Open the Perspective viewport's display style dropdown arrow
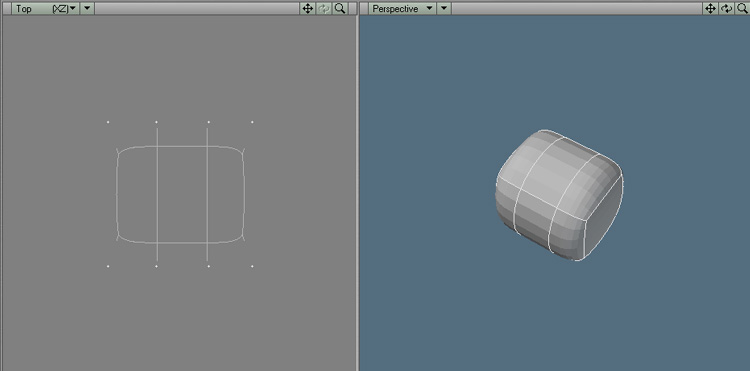Viewport: 750px width, 371px height. [444, 9]
